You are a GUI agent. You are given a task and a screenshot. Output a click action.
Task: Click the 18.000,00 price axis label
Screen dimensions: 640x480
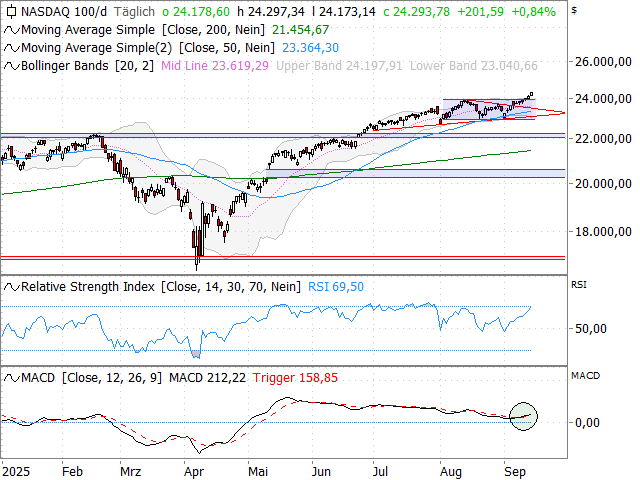click(603, 232)
